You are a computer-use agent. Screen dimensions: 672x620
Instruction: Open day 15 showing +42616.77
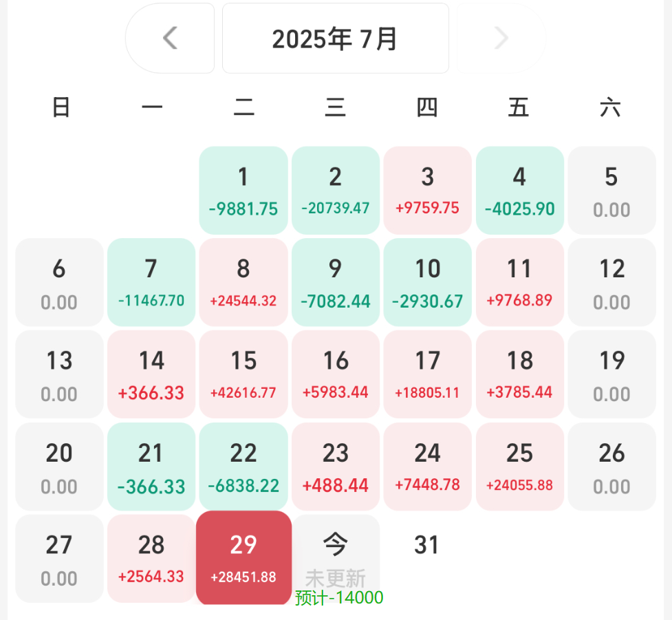click(243, 374)
